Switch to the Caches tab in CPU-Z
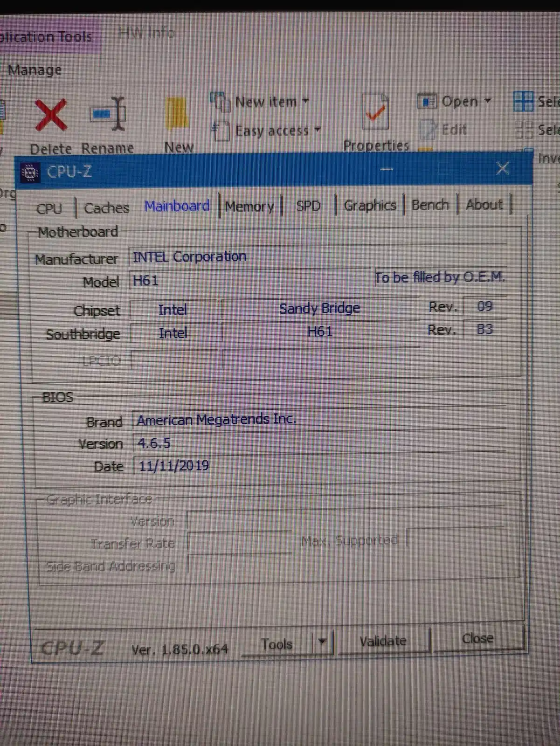 [x=106, y=207]
